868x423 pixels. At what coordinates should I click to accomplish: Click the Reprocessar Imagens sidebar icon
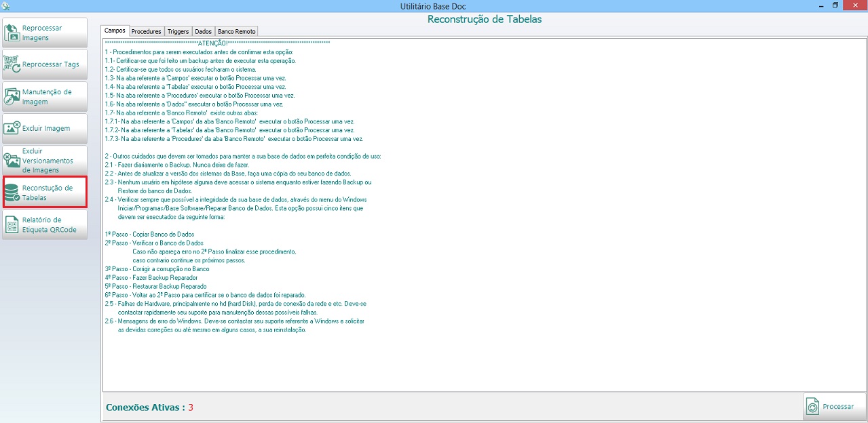click(x=12, y=33)
